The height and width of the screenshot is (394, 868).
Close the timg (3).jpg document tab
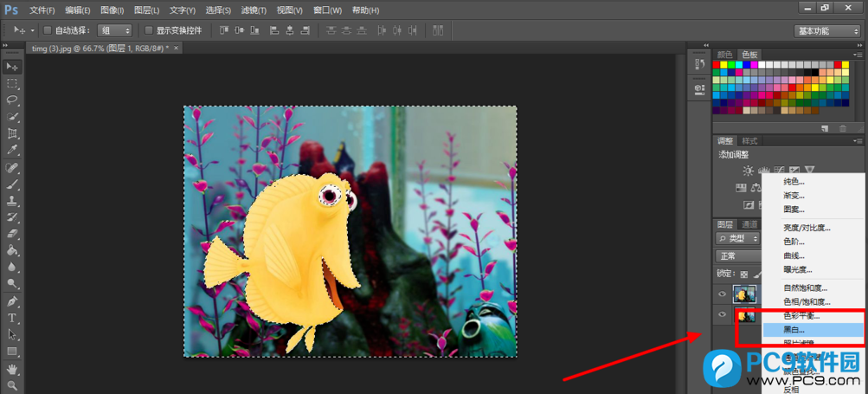[176, 48]
